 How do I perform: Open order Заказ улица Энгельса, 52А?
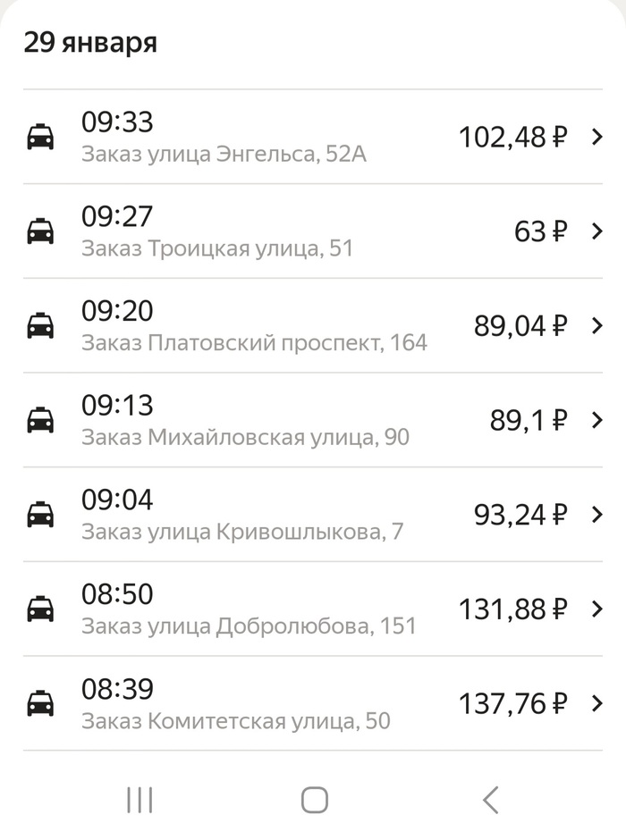pyautogui.click(x=224, y=155)
